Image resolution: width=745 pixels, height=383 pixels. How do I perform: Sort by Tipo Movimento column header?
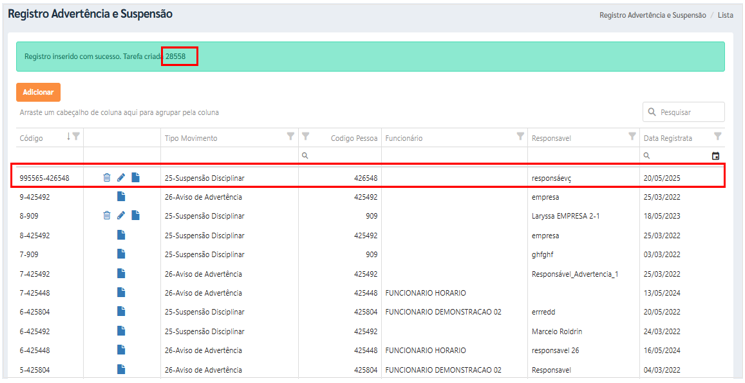191,138
